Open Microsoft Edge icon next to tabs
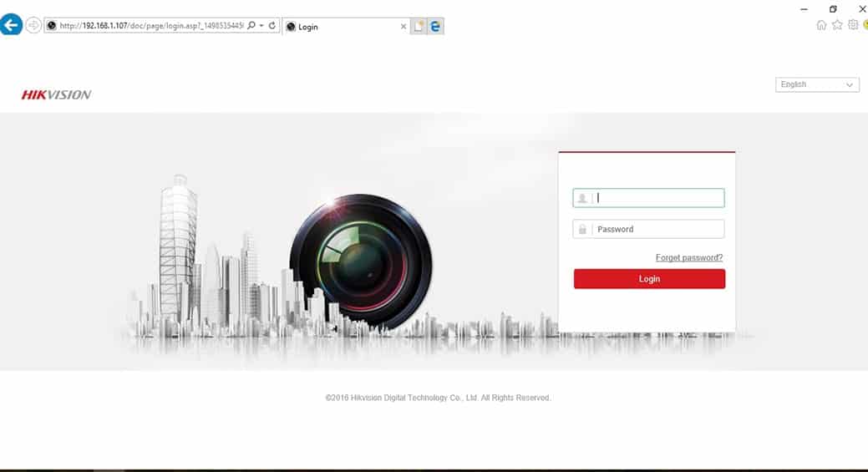The width and height of the screenshot is (868, 472). tap(435, 26)
